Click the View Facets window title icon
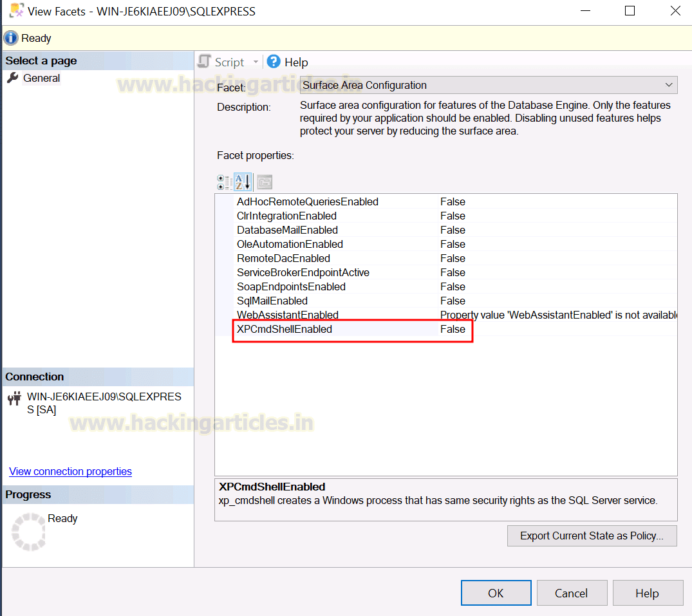Screen dimensions: 692x616 (x=16, y=10)
